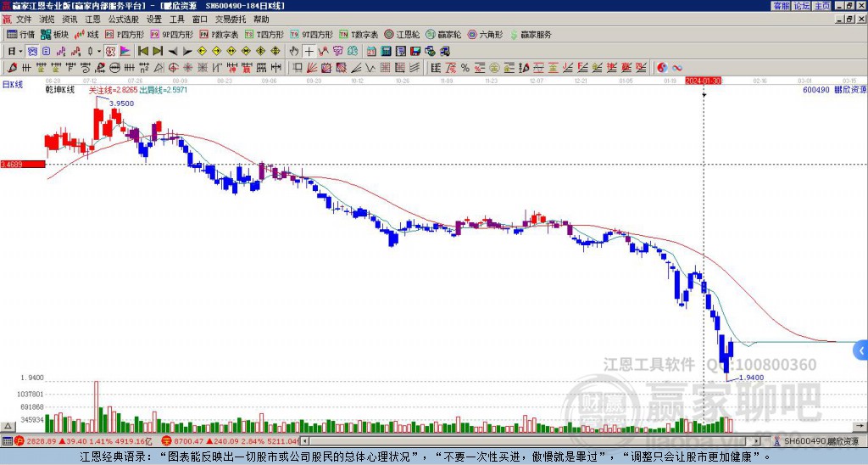Toggle the crosshair cursor button
The image size is (868, 465).
[309, 52]
